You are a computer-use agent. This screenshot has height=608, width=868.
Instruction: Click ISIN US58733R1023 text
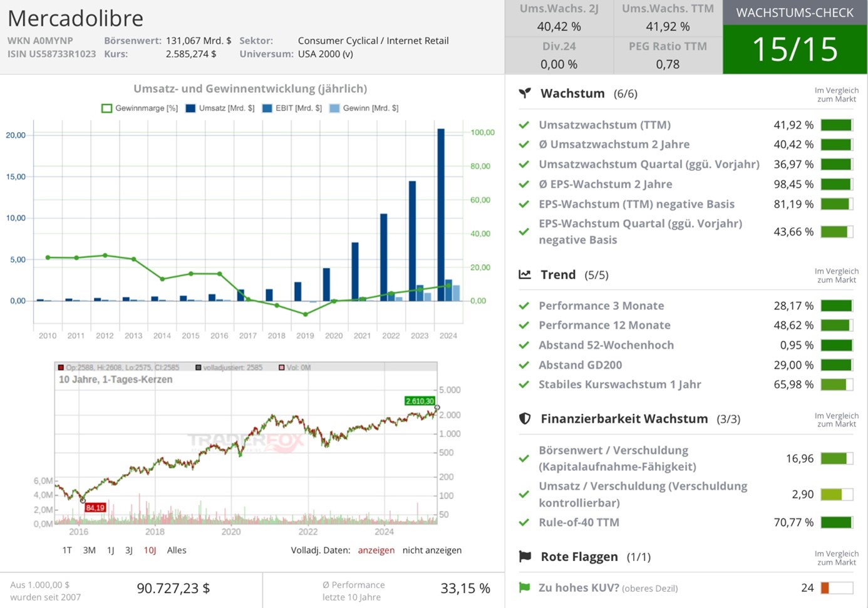[52, 54]
